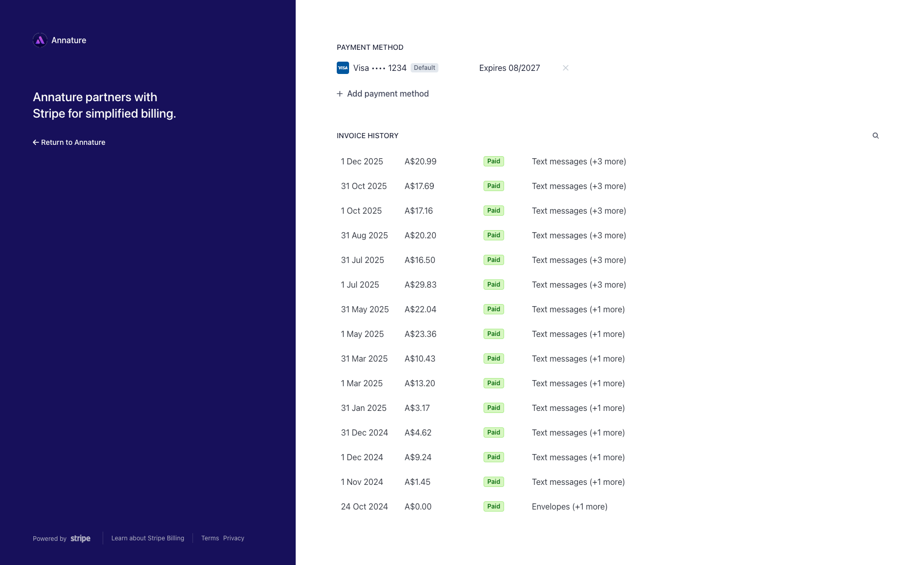Click the A$20.20 amount
The width and height of the screenshot is (924, 565).
tap(420, 235)
